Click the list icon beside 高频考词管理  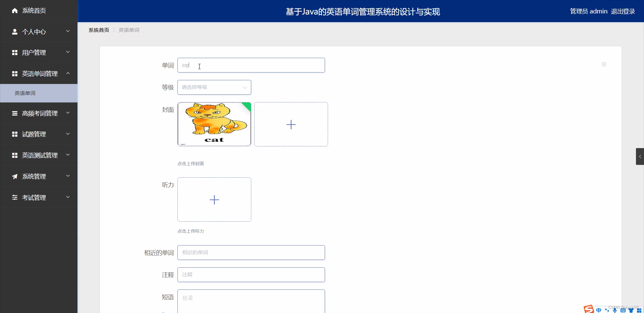point(14,113)
